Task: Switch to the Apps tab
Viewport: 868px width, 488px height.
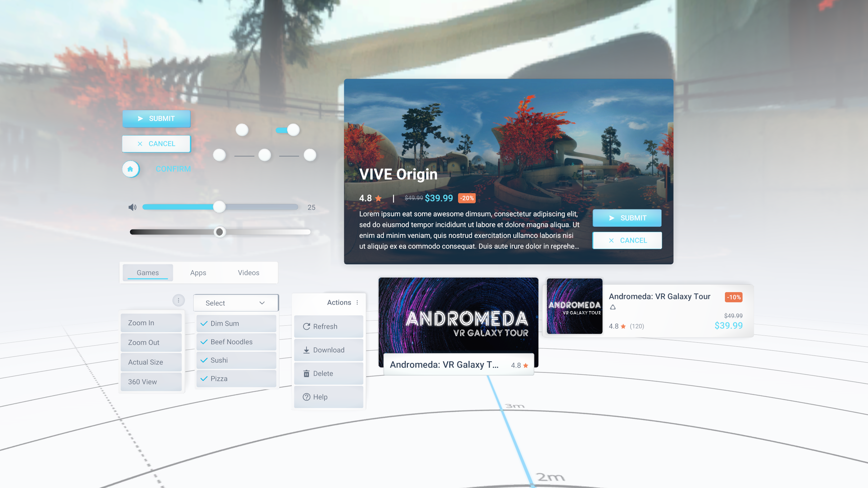Action: [198, 272]
